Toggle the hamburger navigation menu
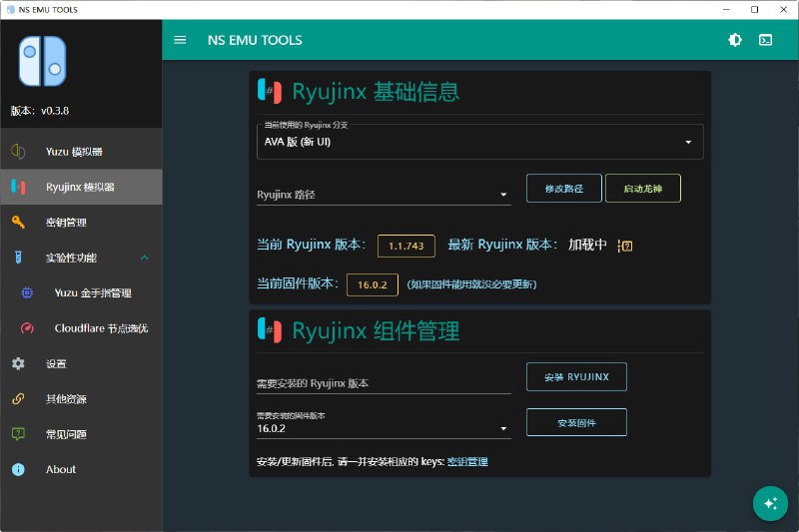Viewport: 799px width, 532px height. pyautogui.click(x=180, y=40)
